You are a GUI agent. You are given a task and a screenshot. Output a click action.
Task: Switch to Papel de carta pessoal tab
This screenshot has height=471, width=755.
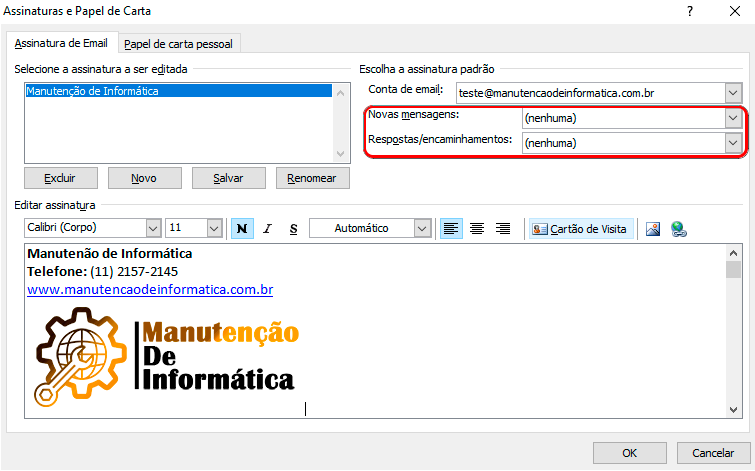[x=178, y=44]
